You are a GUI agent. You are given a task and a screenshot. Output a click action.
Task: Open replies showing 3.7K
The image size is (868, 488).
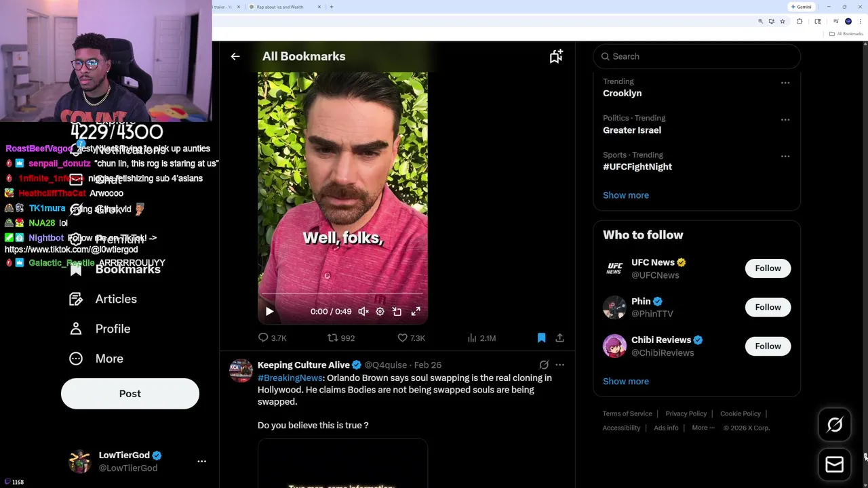272,338
